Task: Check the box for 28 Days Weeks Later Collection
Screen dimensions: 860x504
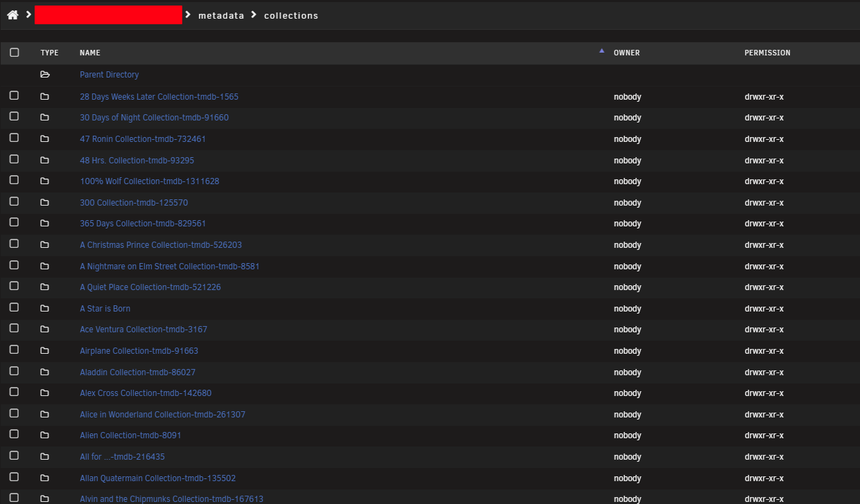Action: [15, 96]
